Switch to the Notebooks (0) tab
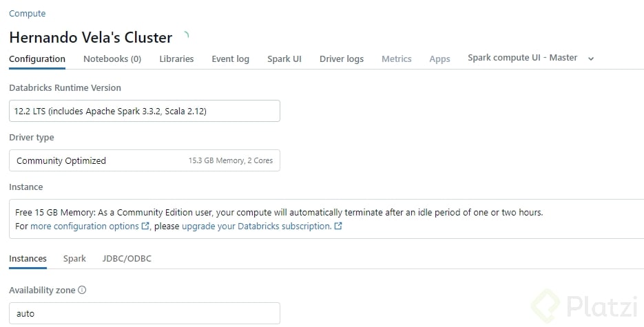 point(112,59)
